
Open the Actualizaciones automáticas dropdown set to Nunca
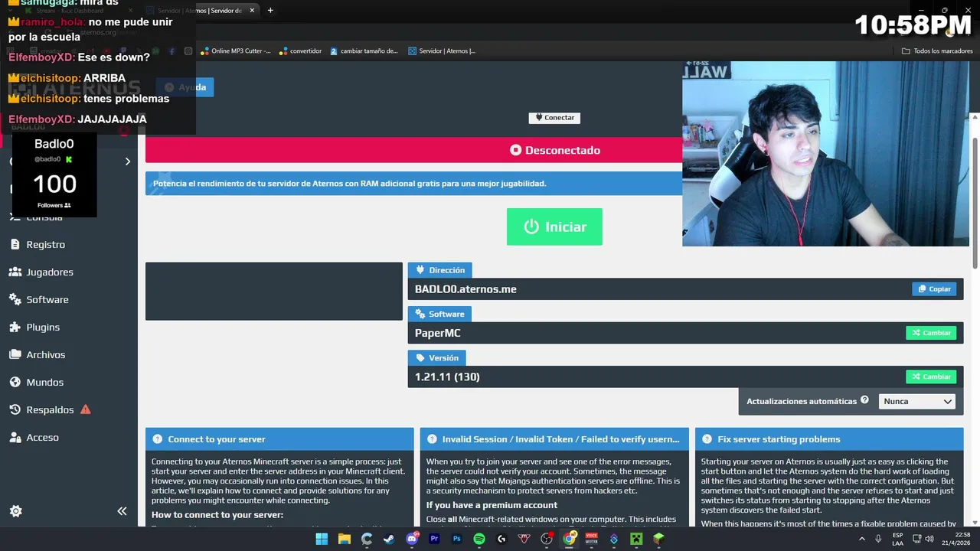pos(917,401)
